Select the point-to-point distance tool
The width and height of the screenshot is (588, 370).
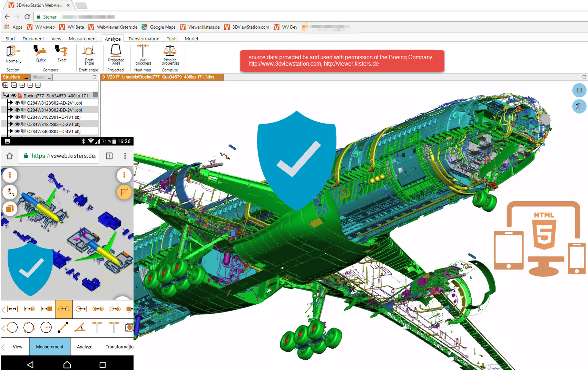tap(63, 327)
